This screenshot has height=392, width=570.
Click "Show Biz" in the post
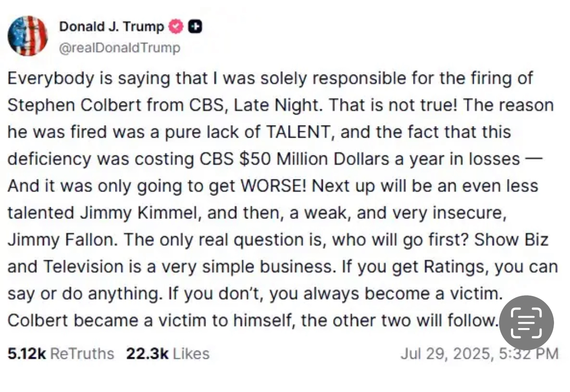[511, 240]
